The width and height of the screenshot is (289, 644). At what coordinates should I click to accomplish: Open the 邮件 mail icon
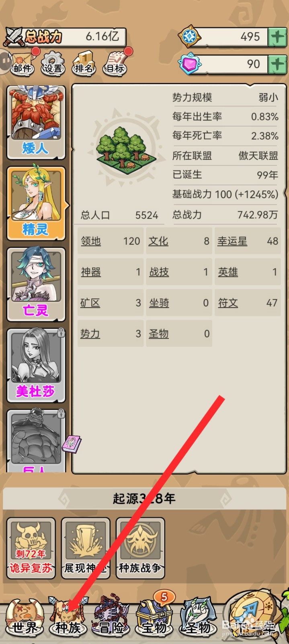(23, 63)
